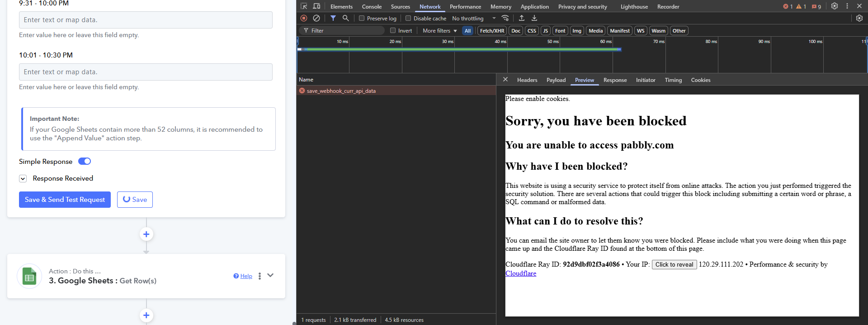The image size is (868, 325).
Task: Select save_webhook_curr_api_data request row
Action: (x=396, y=91)
